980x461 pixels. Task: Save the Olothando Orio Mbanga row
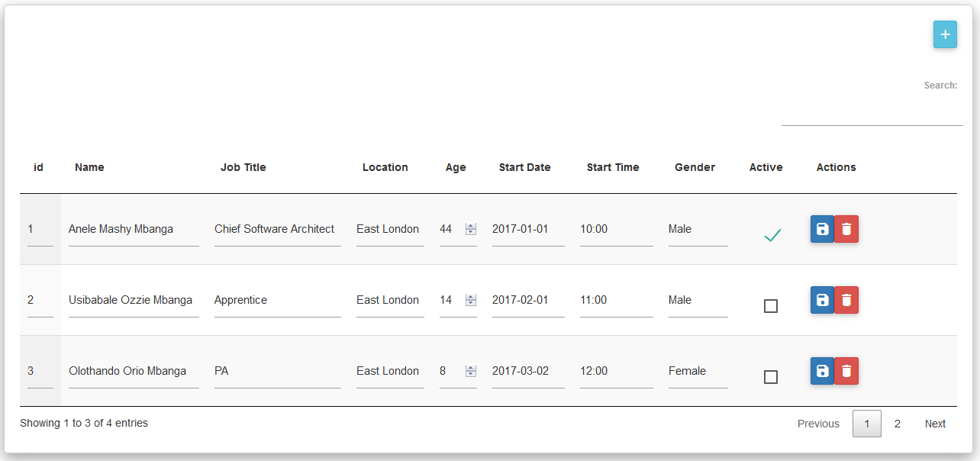(x=822, y=371)
